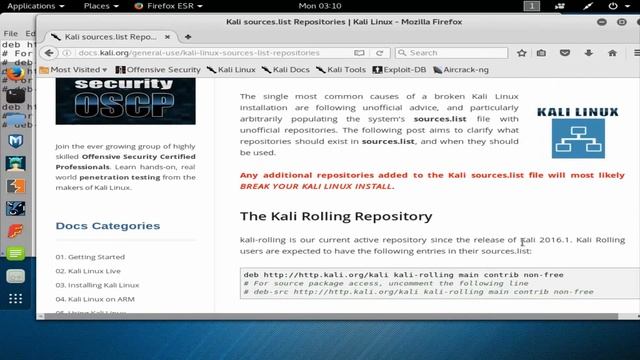Open the recording icon in the top bar
Image resolution: width=640 pixels, height=360 pixels.
coord(560,6)
